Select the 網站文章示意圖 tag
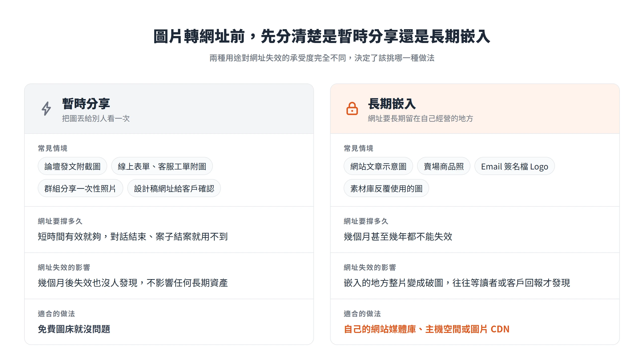Image resolution: width=644 pixels, height=351 pixels. pyautogui.click(x=378, y=166)
